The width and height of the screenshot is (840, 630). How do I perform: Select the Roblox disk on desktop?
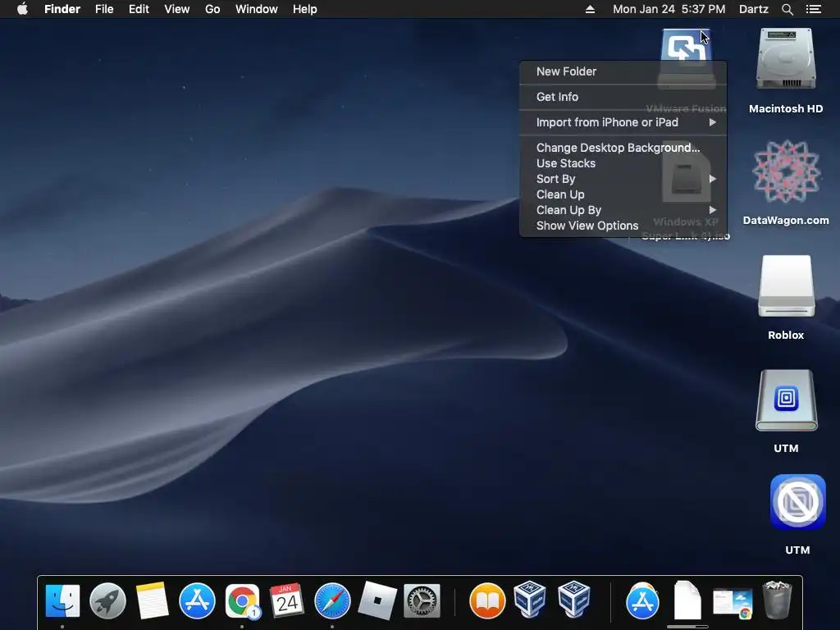pyautogui.click(x=786, y=286)
